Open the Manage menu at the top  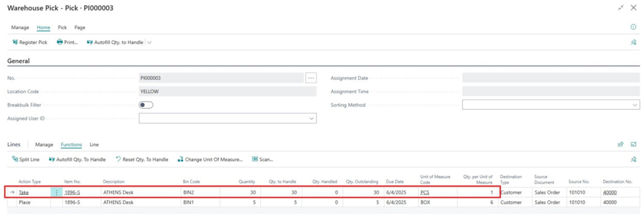click(20, 27)
